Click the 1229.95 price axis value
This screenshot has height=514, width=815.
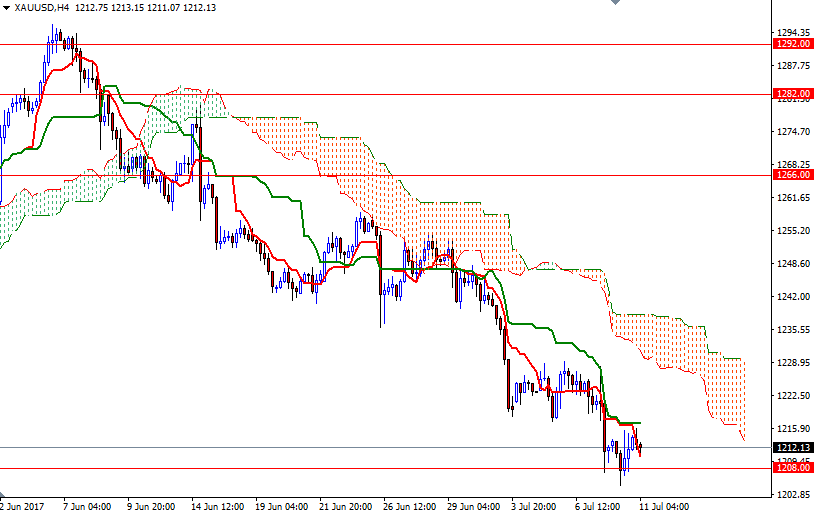(793, 363)
